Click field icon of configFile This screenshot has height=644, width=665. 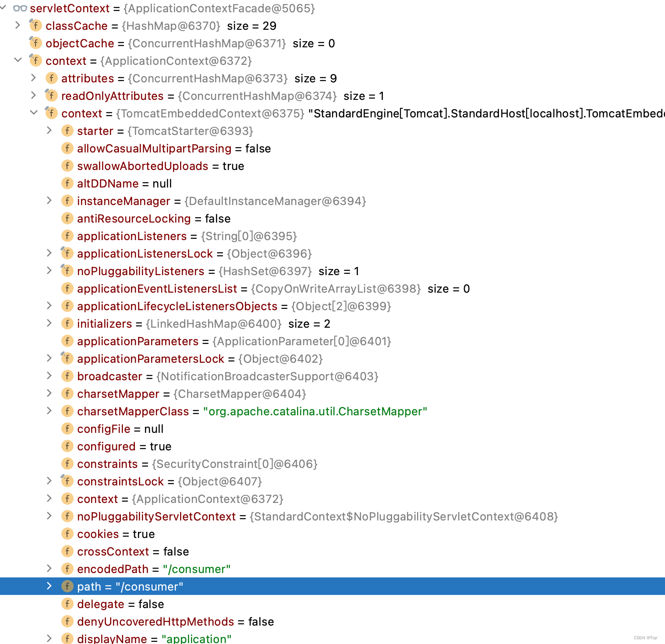click(x=67, y=428)
